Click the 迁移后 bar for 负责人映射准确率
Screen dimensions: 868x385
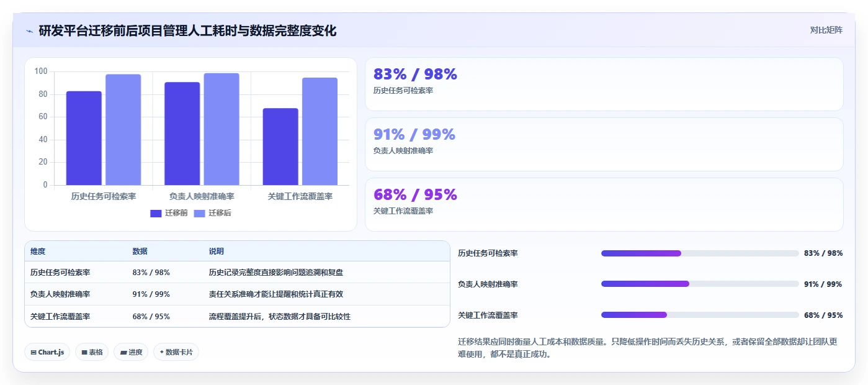point(221,129)
